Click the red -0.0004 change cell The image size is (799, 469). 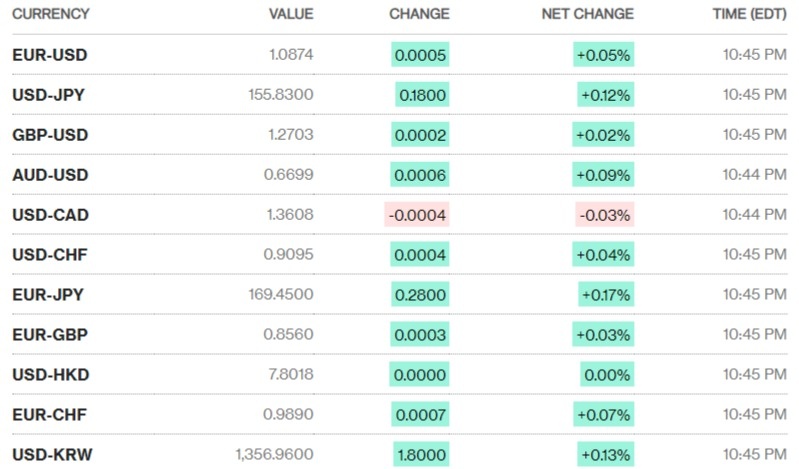417,215
